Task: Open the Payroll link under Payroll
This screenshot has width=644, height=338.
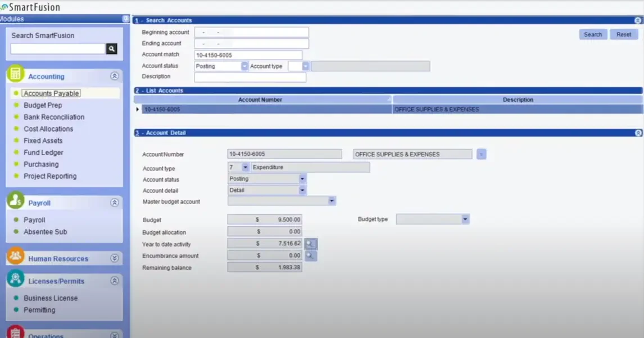Action: pyautogui.click(x=34, y=220)
